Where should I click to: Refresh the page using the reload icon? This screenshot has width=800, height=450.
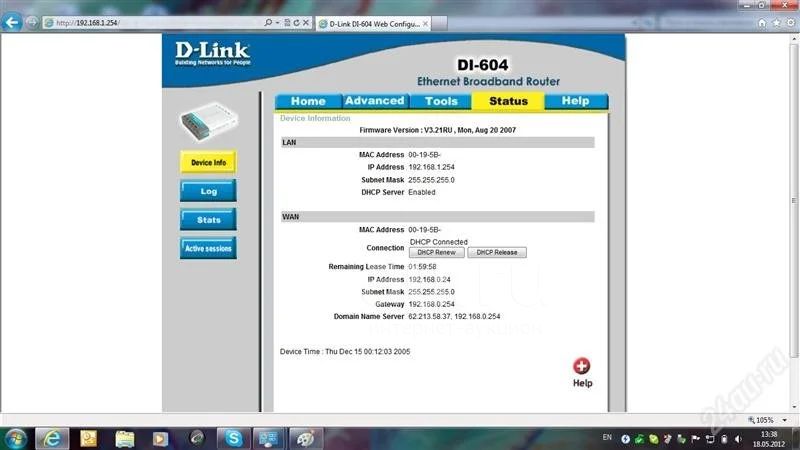[x=296, y=22]
